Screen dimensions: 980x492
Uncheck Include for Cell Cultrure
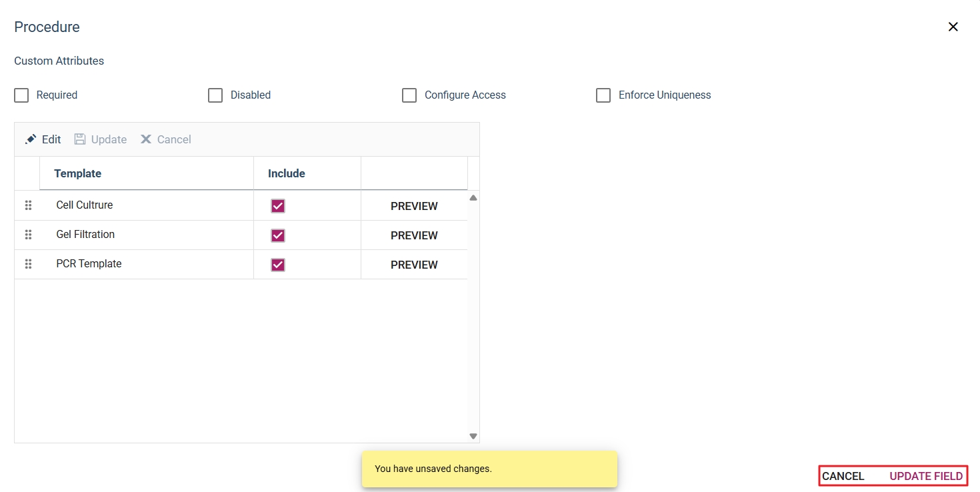(278, 206)
